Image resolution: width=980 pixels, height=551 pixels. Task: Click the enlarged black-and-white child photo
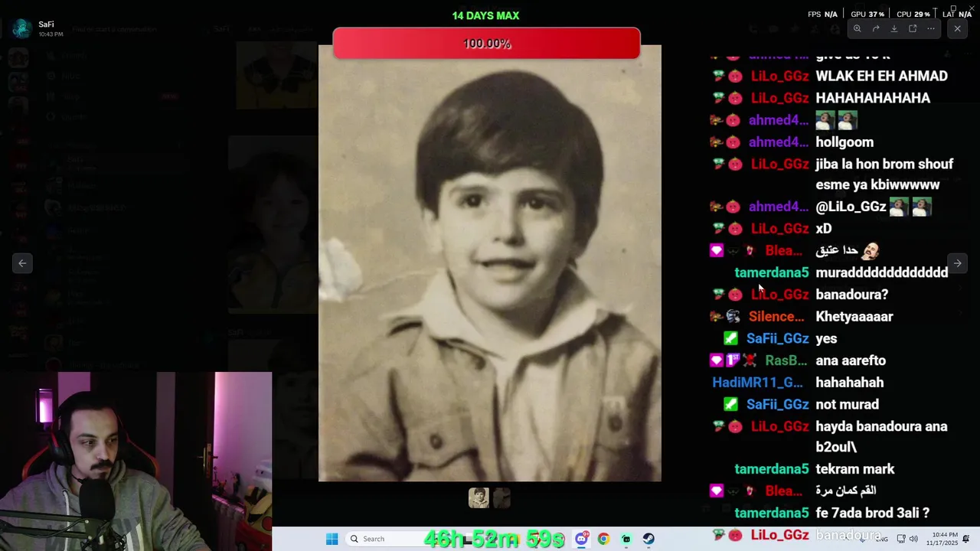[490, 262]
